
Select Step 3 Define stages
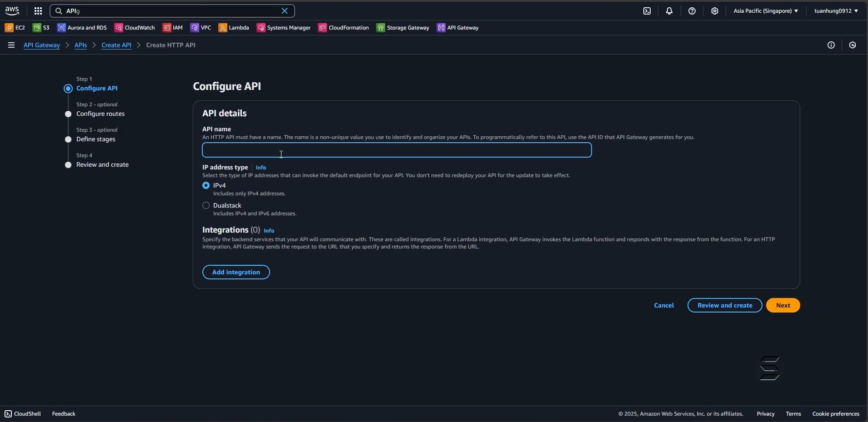point(96,139)
